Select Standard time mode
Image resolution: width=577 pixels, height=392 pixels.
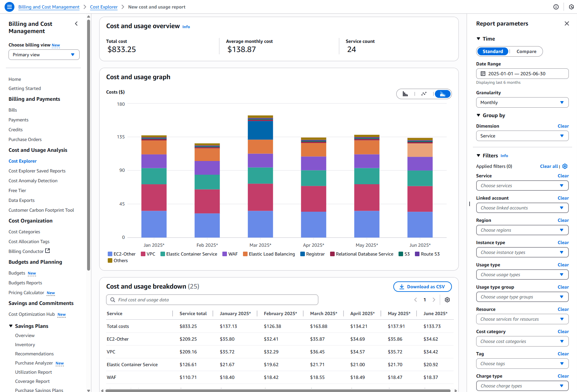[x=493, y=51]
